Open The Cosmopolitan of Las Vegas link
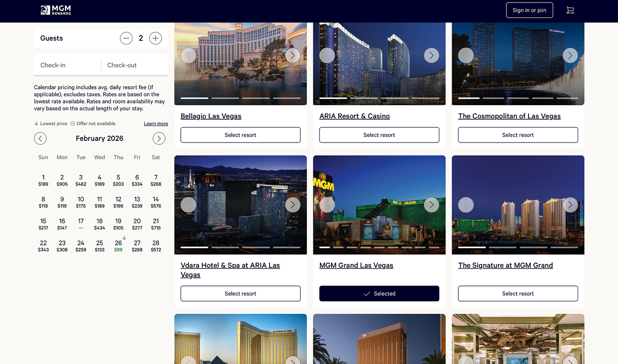This screenshot has width=618, height=364. [x=509, y=116]
